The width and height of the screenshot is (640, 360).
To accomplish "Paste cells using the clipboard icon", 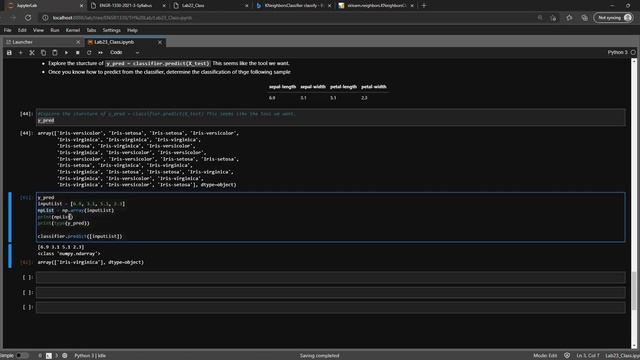I will coord(55,53).
